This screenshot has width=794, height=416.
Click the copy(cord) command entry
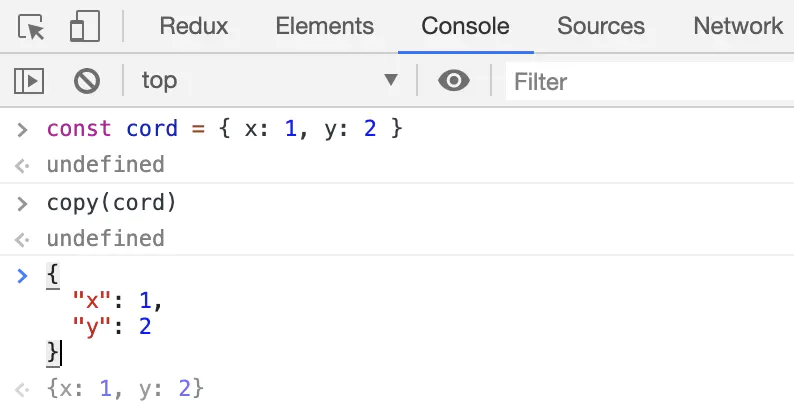click(x=111, y=203)
